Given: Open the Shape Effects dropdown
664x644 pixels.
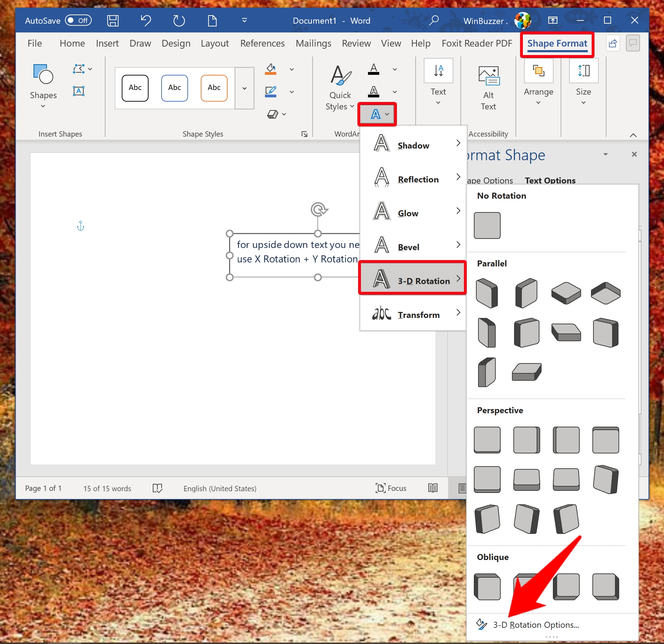Looking at the screenshot, I should pos(277,114).
